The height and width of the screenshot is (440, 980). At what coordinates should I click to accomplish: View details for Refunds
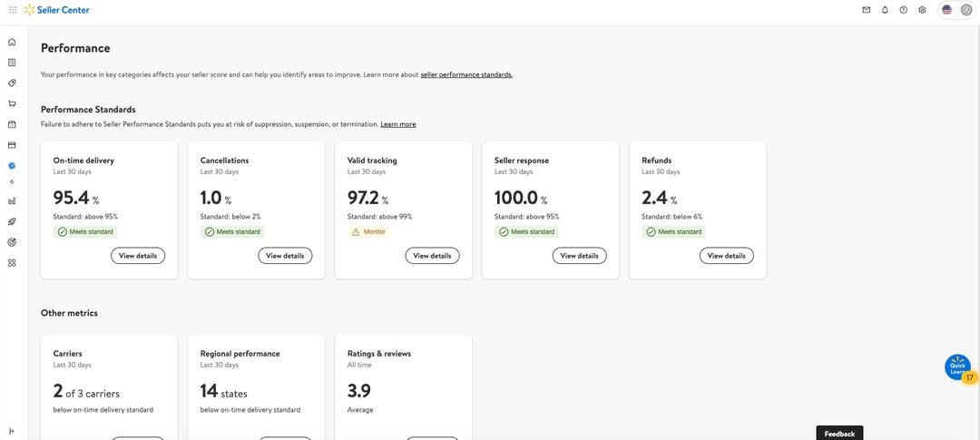coord(727,256)
